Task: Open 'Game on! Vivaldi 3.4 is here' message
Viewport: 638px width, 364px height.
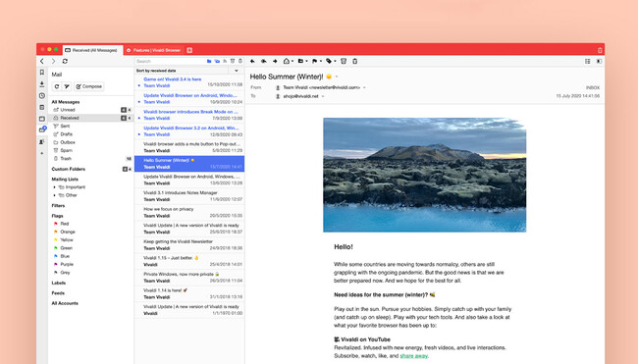Action: pos(189,82)
